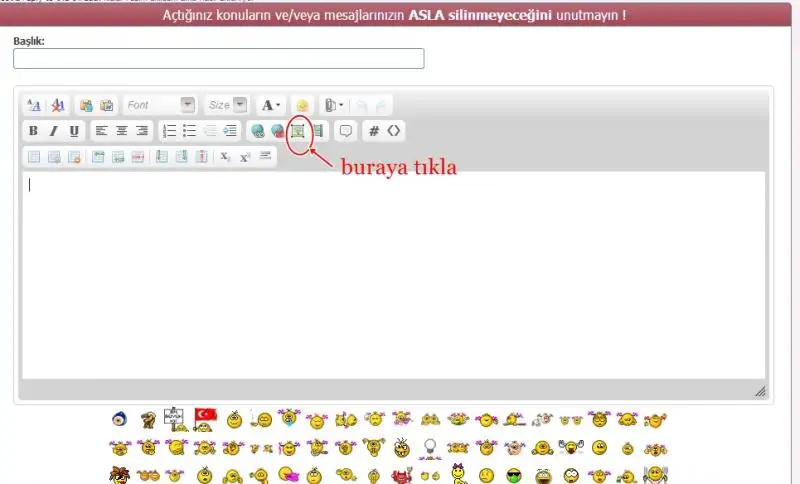
Task: Open the Size dropdown
Action: (x=226, y=105)
